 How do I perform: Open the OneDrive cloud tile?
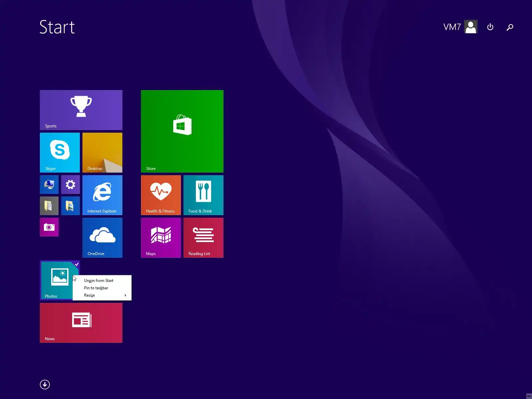[x=102, y=237]
